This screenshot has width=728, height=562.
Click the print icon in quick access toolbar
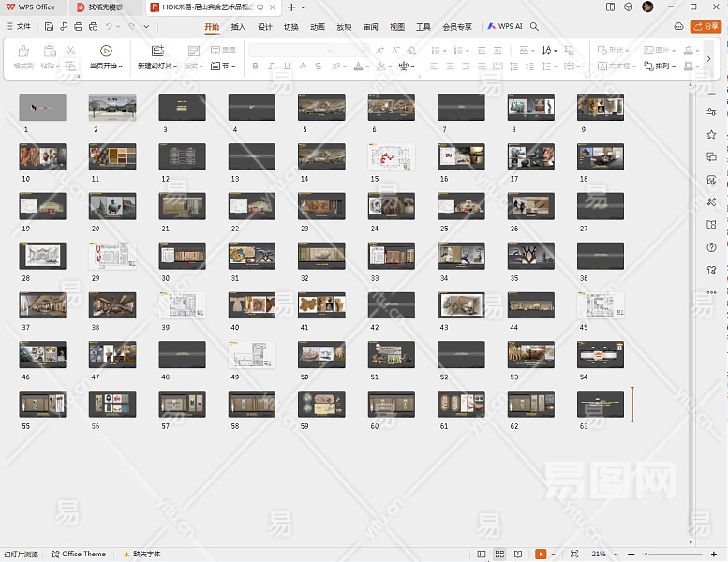coord(79,27)
